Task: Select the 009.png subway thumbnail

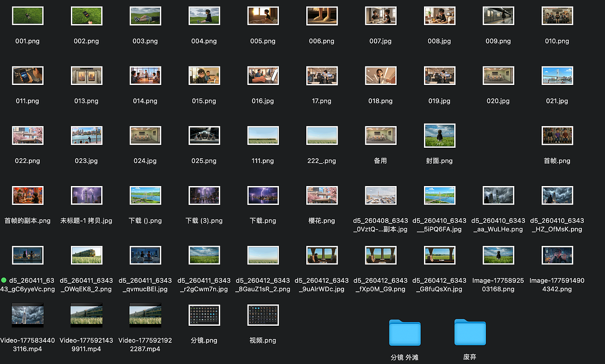Action: pos(498,16)
